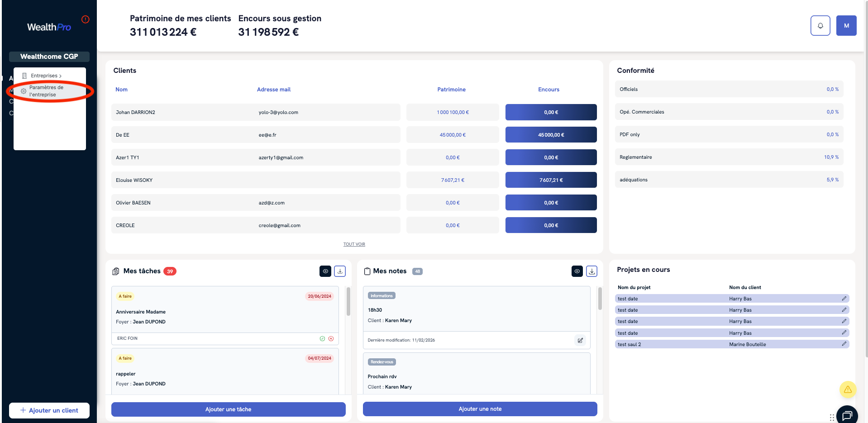Toggle visibility eye in Mes notes
The image size is (868, 423).
577,271
